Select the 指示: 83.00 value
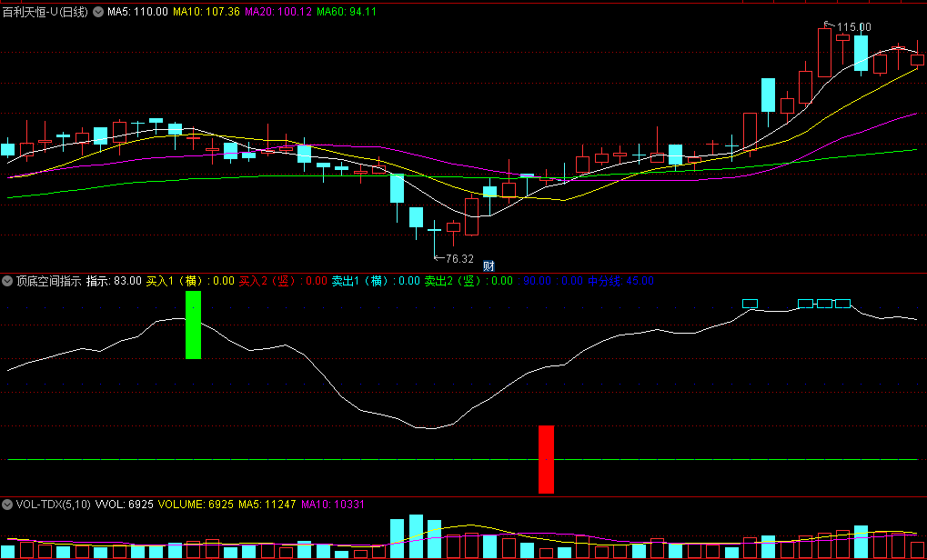Screen dimensions: 927x560 pyautogui.click(x=114, y=281)
